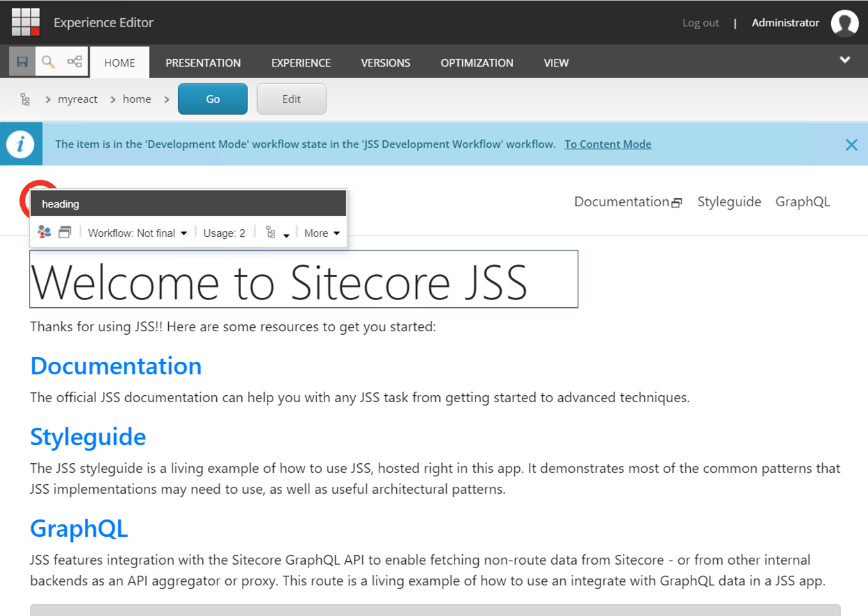Click the "heading" title of the floating toolbar
The width and height of the screenshot is (868, 616).
(60, 204)
